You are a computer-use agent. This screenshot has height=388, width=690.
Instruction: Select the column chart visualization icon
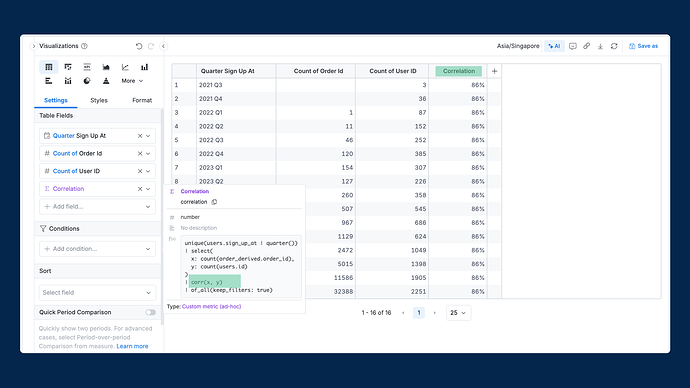click(144, 67)
